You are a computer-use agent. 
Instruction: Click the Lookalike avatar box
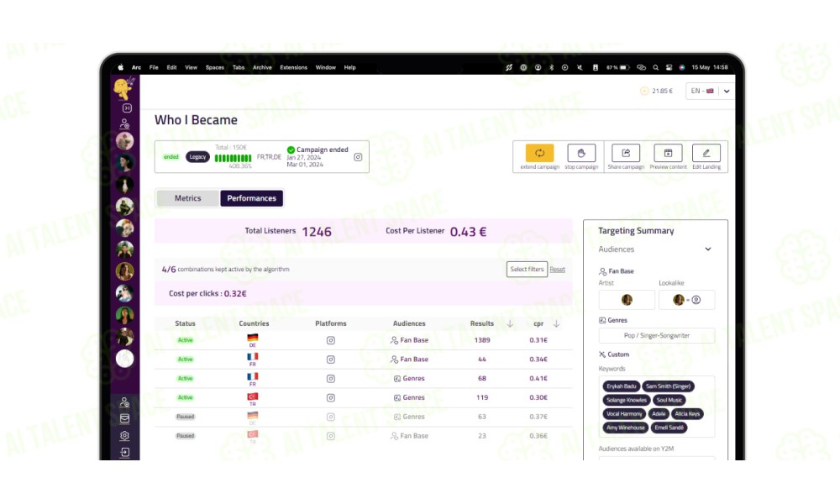687,300
